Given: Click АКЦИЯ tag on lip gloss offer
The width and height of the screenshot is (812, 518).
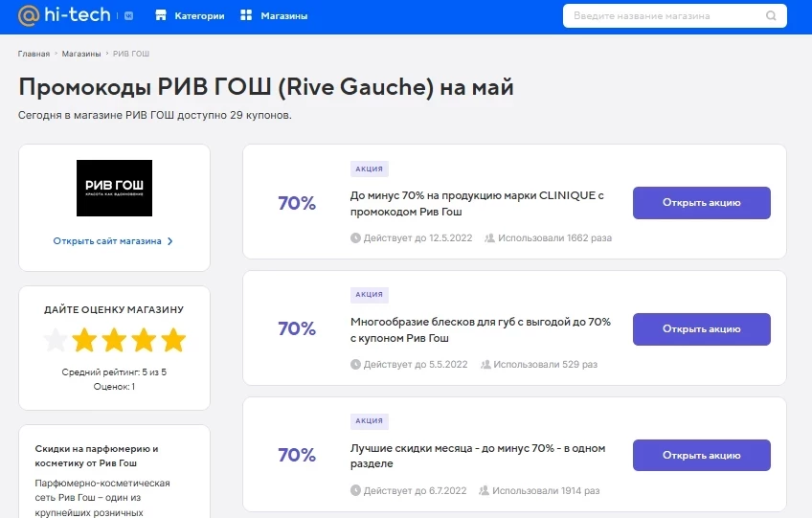Looking at the screenshot, I should 370,295.
